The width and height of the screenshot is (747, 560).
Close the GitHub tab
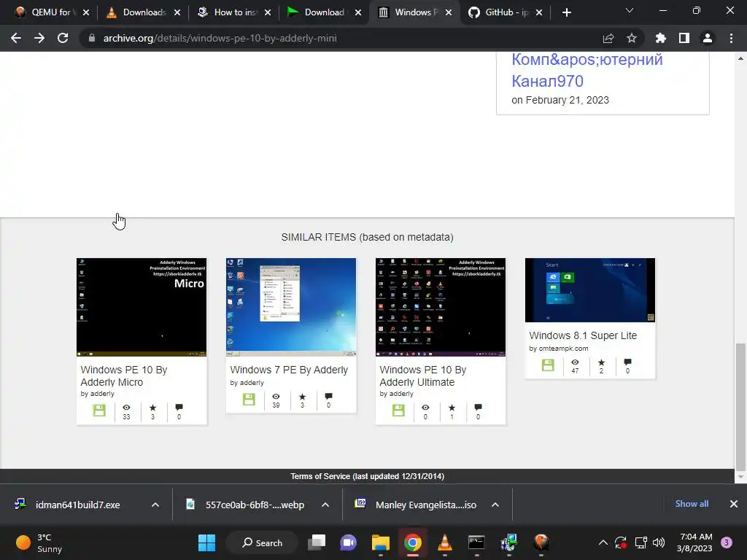click(x=539, y=12)
